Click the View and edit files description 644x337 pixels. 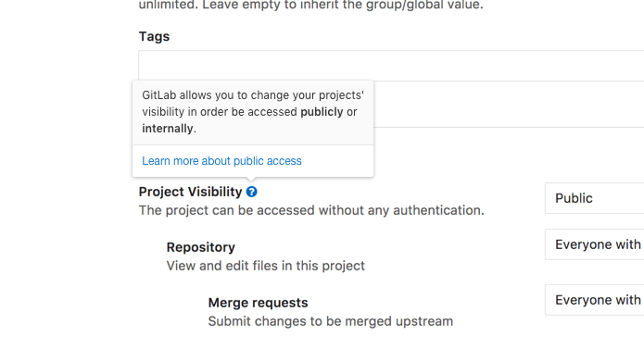click(x=266, y=266)
